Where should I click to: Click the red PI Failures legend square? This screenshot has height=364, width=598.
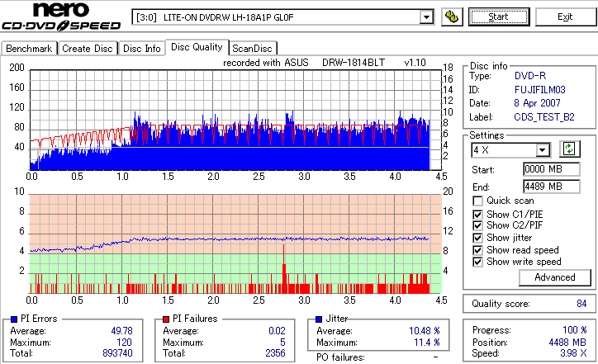(166, 319)
